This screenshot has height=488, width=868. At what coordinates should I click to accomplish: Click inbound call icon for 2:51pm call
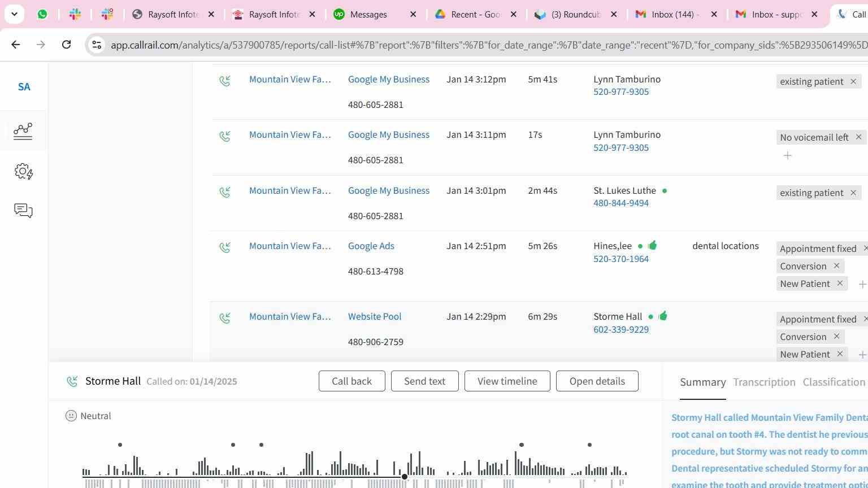(225, 248)
